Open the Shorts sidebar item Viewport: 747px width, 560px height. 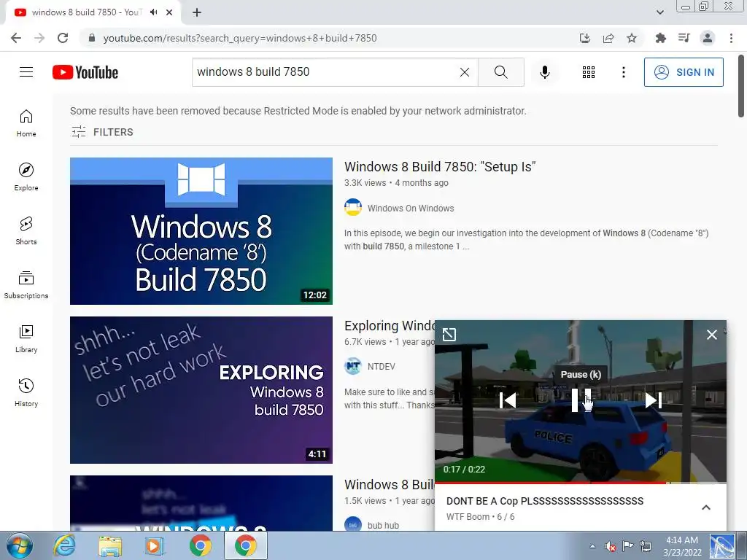[x=26, y=231]
